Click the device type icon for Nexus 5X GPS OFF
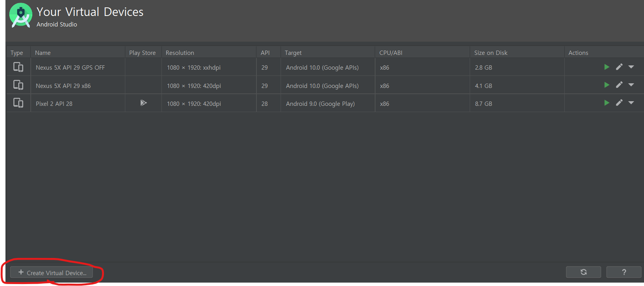Viewport: 644px width, 286px height. (18, 67)
